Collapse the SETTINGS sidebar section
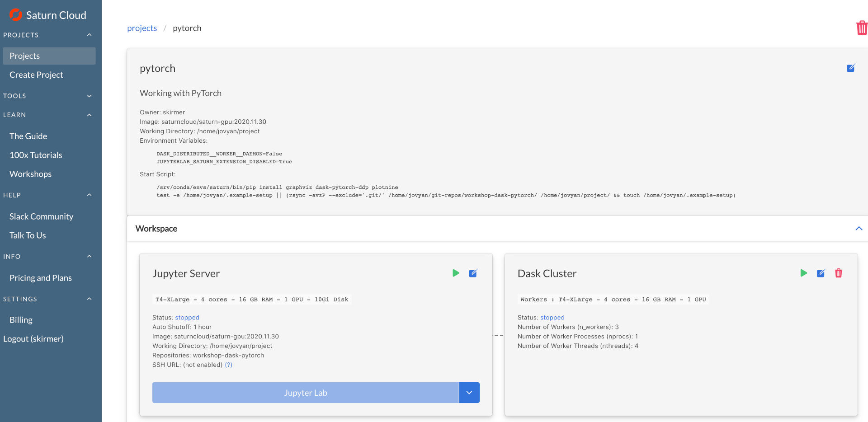868x422 pixels. coord(89,299)
